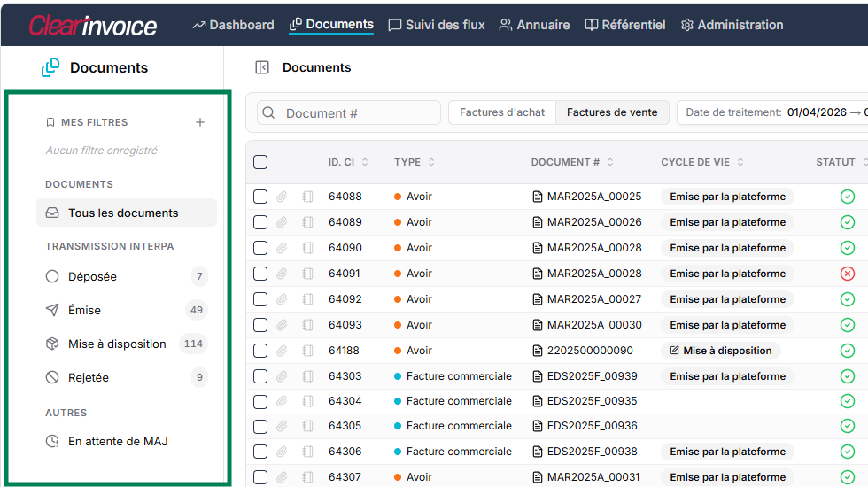Open attachment icon for row 64088
Viewport: 868px width, 487px height.
[x=282, y=197]
